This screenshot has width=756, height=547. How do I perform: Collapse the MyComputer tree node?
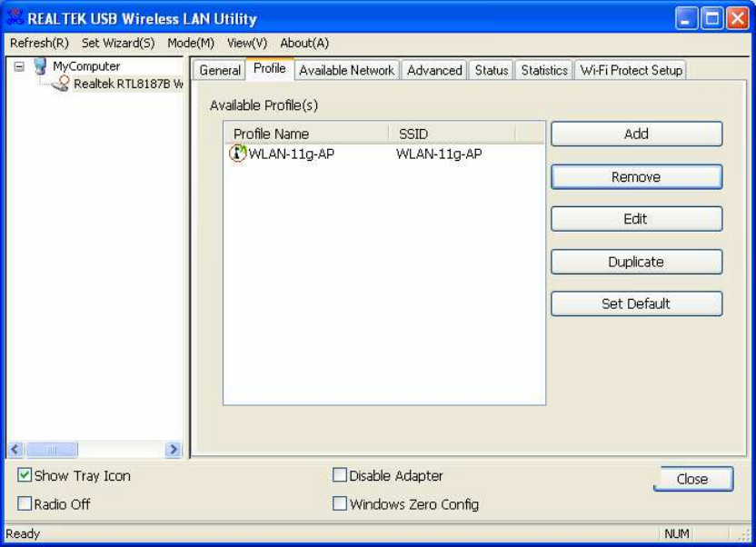(19, 66)
